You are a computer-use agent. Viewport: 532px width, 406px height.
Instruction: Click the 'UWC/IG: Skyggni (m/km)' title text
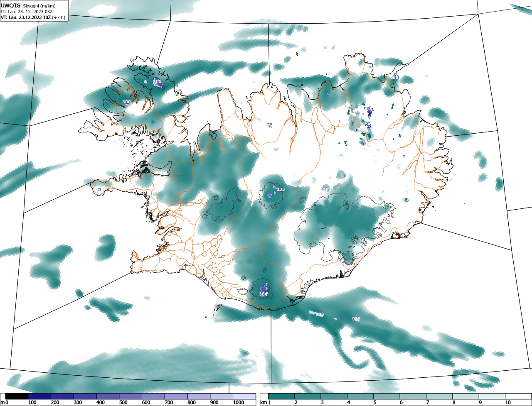point(27,5)
